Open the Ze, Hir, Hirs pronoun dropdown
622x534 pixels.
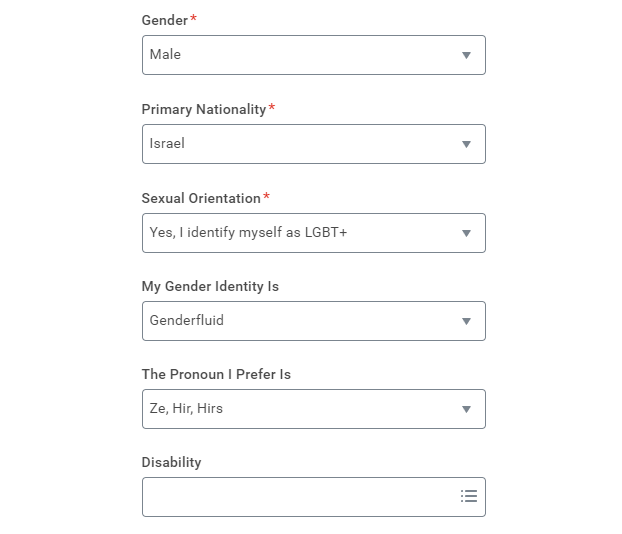point(314,409)
